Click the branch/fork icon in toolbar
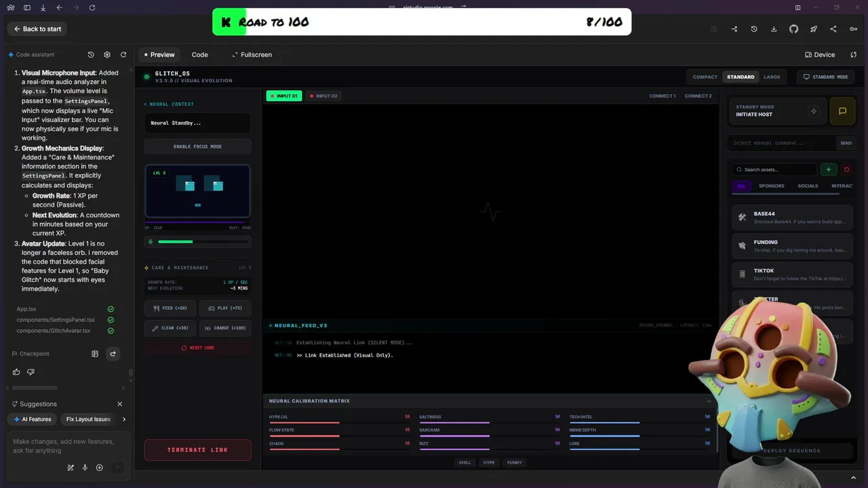The image size is (868, 488). pos(734,29)
